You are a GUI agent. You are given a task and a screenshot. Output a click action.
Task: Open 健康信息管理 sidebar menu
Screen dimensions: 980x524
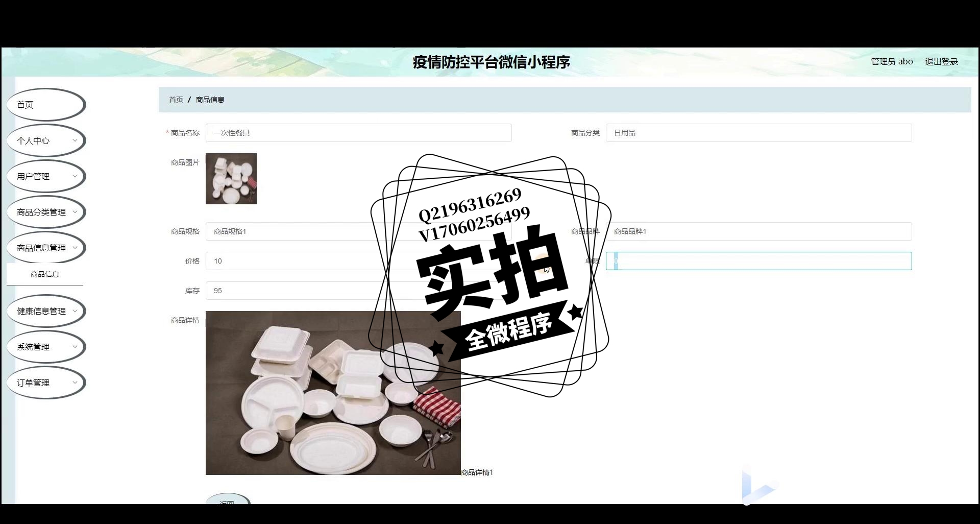click(46, 311)
